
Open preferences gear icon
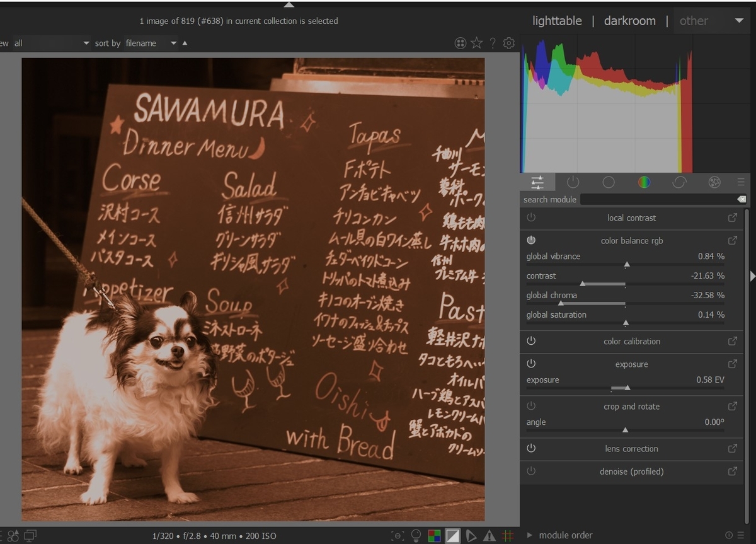(x=509, y=43)
